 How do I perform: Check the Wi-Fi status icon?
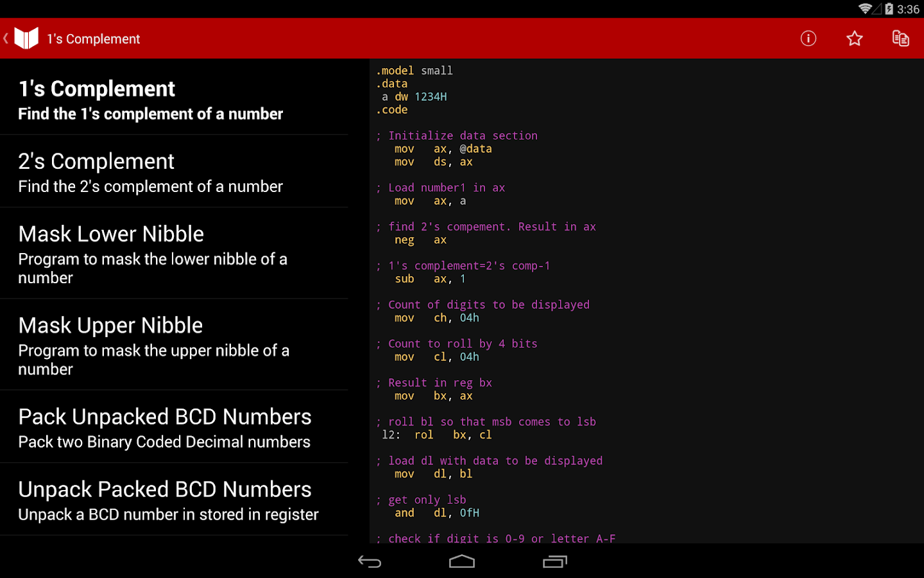coord(866,9)
